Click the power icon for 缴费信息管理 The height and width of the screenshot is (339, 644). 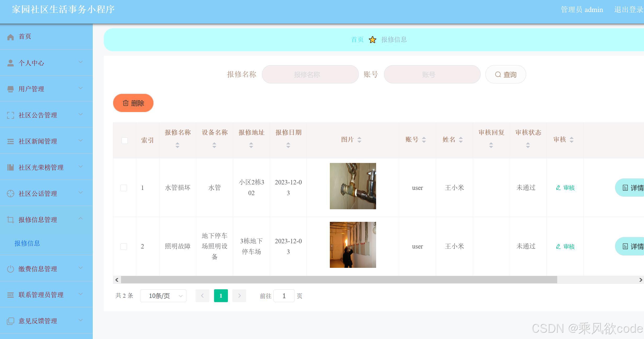click(11, 268)
